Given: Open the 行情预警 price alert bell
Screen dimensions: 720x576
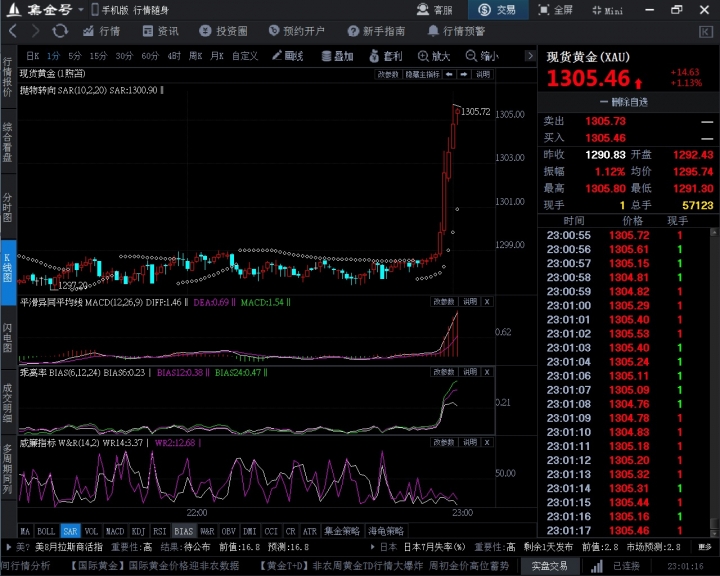Looking at the screenshot, I should pyautogui.click(x=458, y=31).
